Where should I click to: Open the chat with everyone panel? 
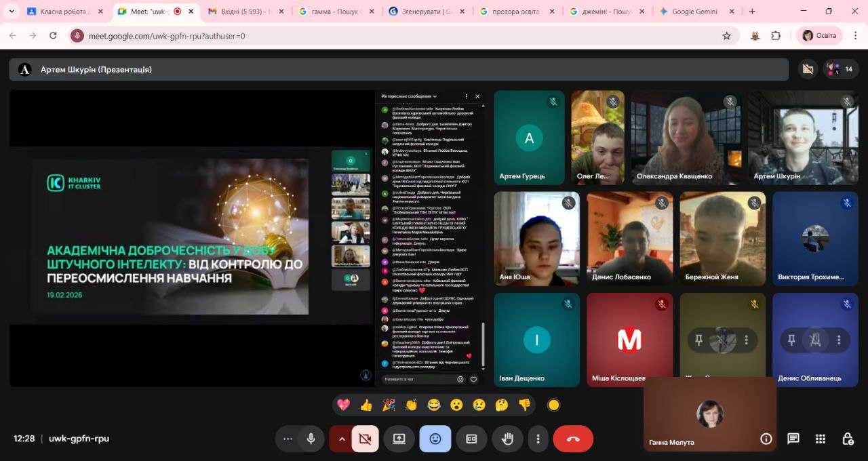[793, 439]
